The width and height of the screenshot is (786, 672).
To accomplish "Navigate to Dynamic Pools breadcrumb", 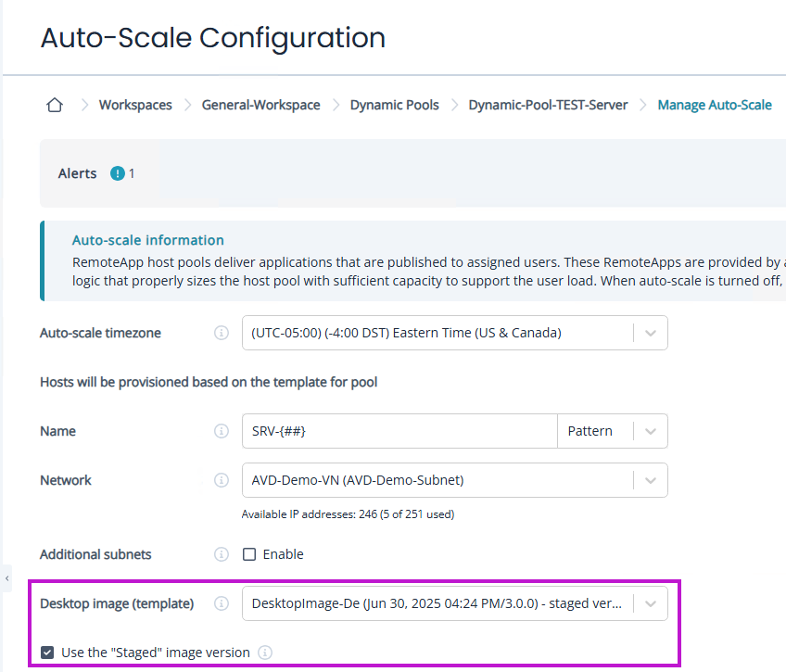I will click(x=394, y=105).
